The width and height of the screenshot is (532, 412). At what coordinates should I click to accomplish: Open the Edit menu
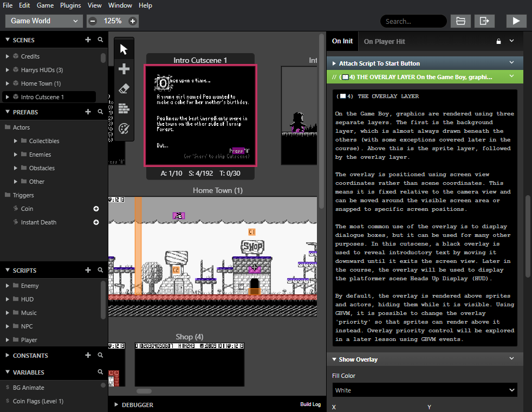[24, 5]
